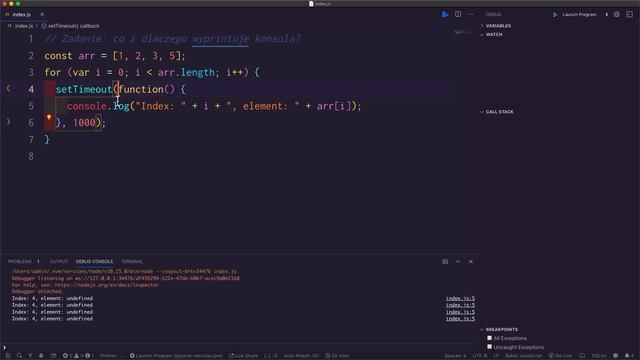Expand the VARIABLES section
The height and width of the screenshot is (360, 640).
click(498, 26)
